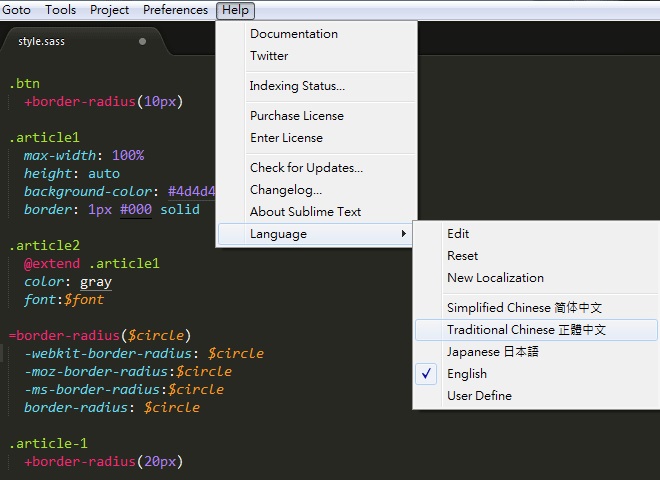Image resolution: width=660 pixels, height=480 pixels.
Task: Click the color: gray line
Action: (68, 282)
